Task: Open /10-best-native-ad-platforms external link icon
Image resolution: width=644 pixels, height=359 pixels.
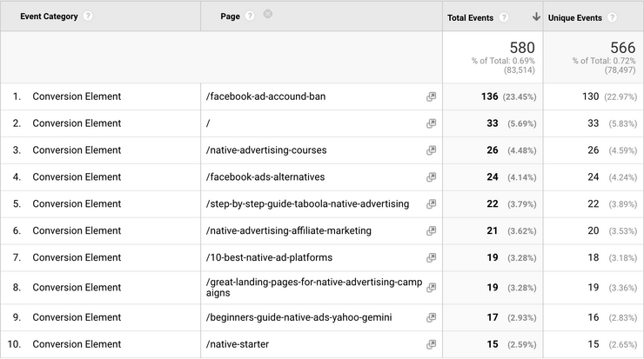Action: click(x=431, y=257)
